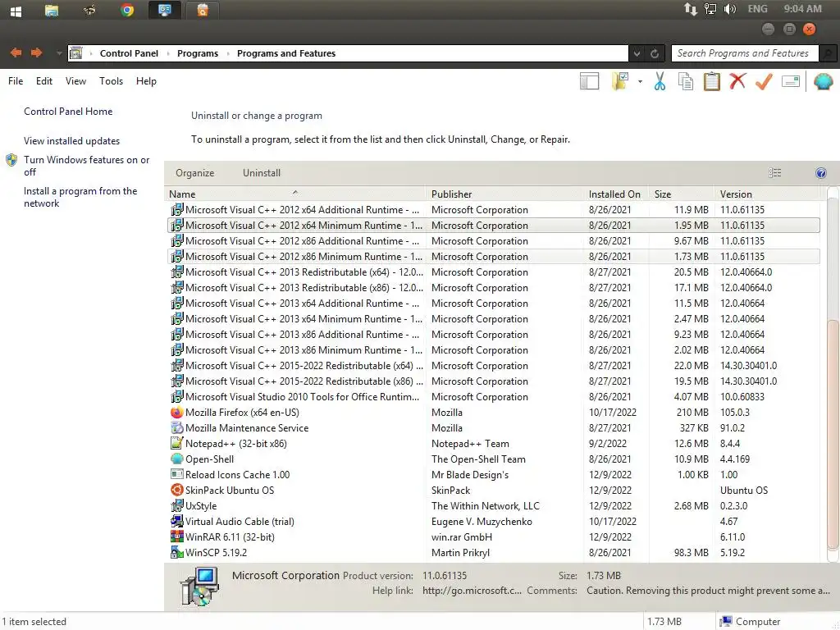Open the Edit menu
The image size is (840, 630).
coord(44,81)
